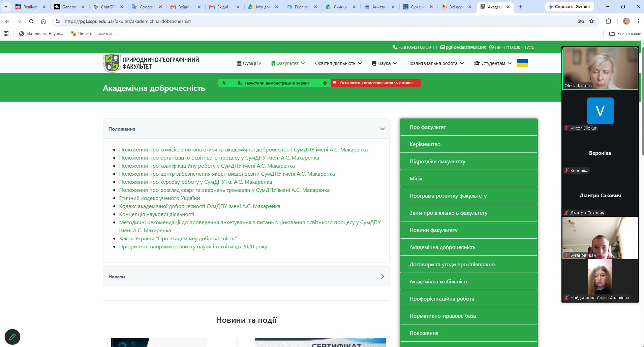
Task: Open the browser extensions puzzle icon
Action: coord(608,21)
